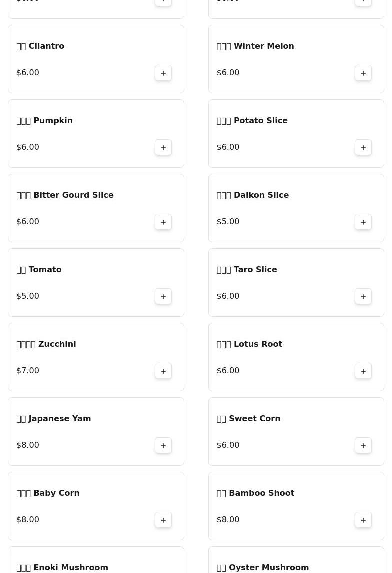392x573 pixels.
Task: Click the plus for Japanese Yam
Action: [x=163, y=446]
